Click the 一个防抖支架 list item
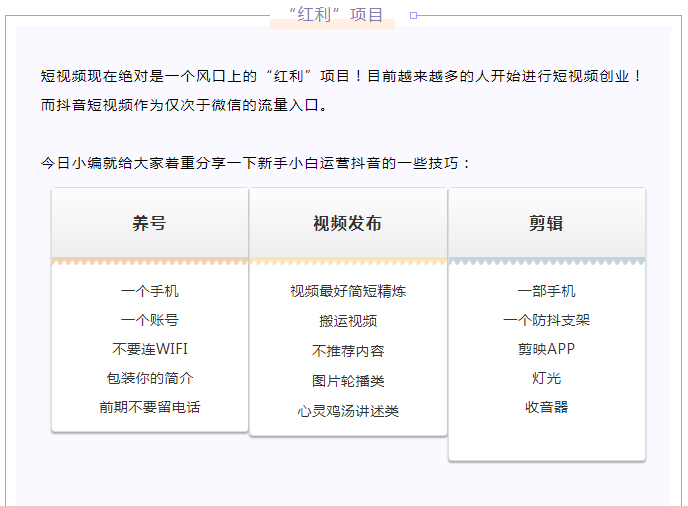Viewport: 688px width, 506px height. pos(546,320)
